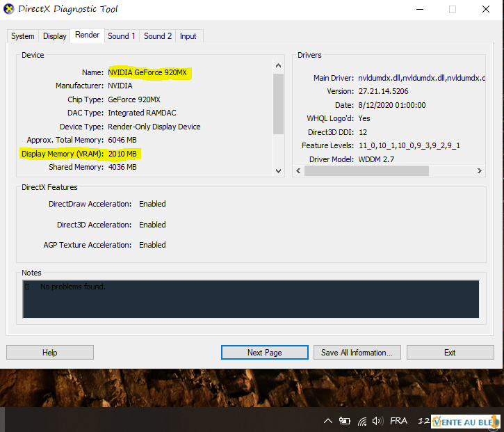Image resolution: width=504 pixels, height=432 pixels.
Task: Click the Drivers panel horizontal scrollbar thumb
Action: click(366, 171)
